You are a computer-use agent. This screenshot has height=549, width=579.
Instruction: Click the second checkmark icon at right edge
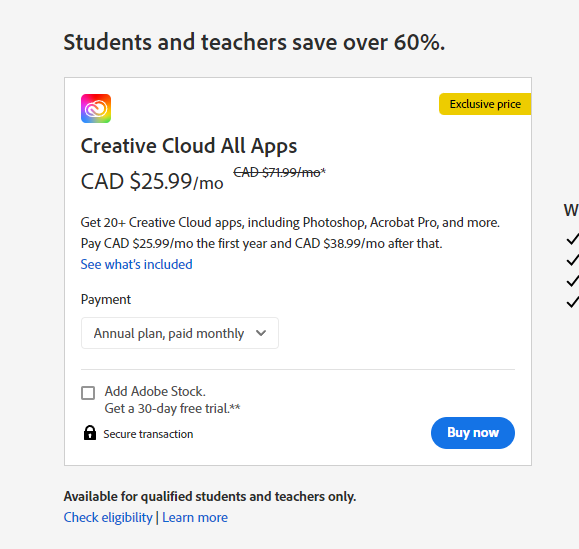572,260
